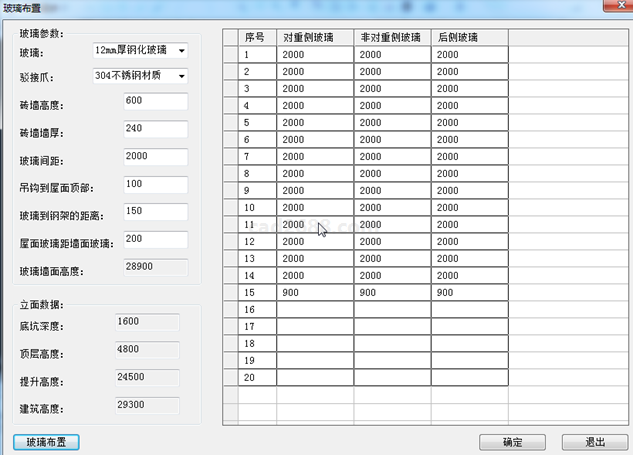This screenshot has height=455, width=633.
Task: Click the 后侧玻璃 column header
Action: point(469,37)
